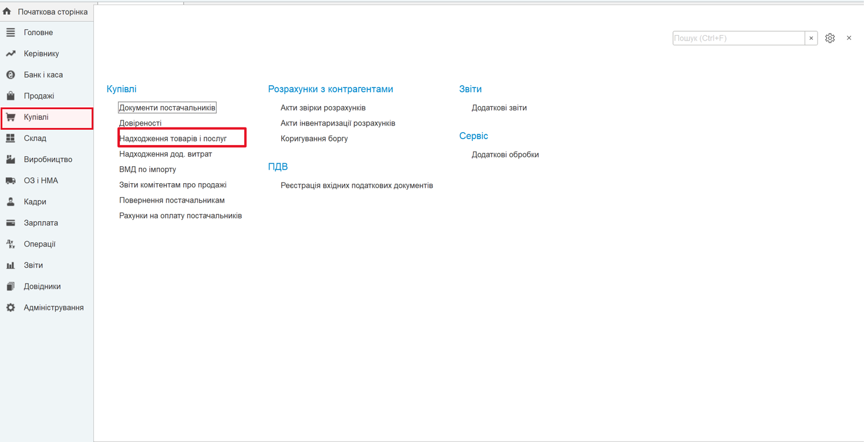This screenshot has height=442, width=868.
Task: Open the Банк і каса section icon
Action: point(11,75)
